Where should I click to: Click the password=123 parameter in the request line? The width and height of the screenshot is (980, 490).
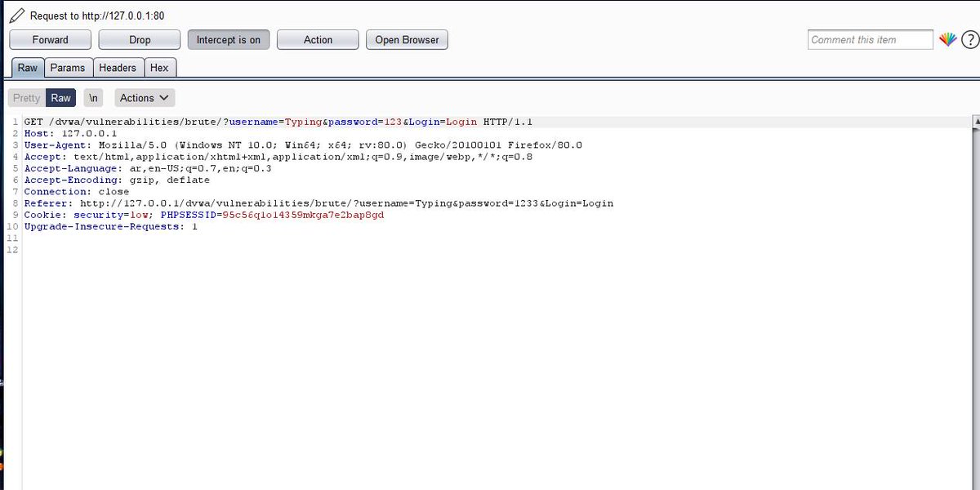tap(365, 122)
